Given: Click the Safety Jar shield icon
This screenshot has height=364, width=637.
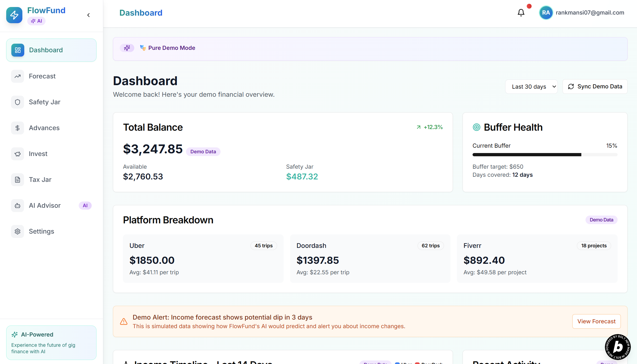Looking at the screenshot, I should pyautogui.click(x=18, y=102).
